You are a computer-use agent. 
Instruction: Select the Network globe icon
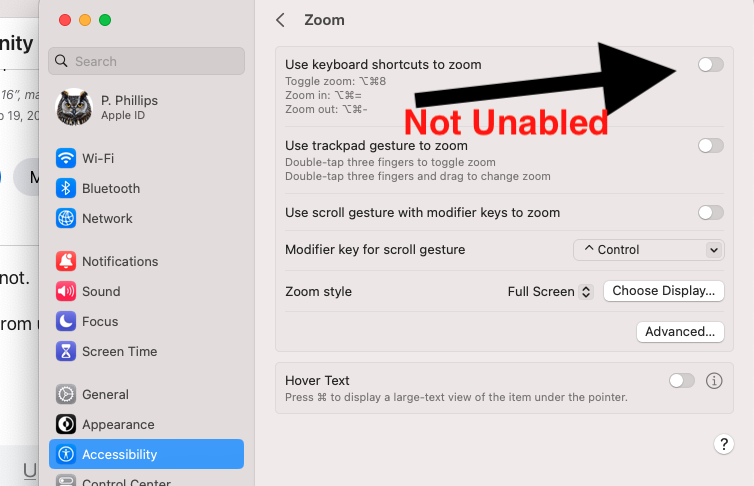66,218
